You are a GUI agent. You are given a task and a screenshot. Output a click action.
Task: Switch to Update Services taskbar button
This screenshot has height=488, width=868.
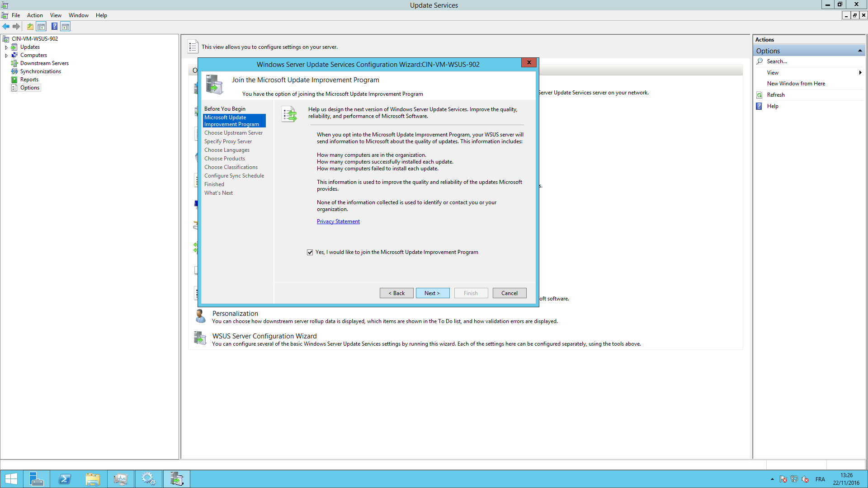(177, 479)
